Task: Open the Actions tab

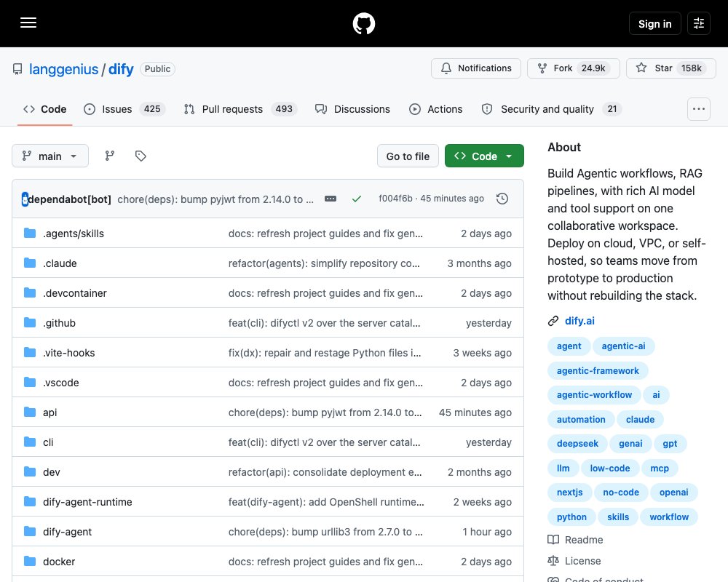Action: [435, 109]
